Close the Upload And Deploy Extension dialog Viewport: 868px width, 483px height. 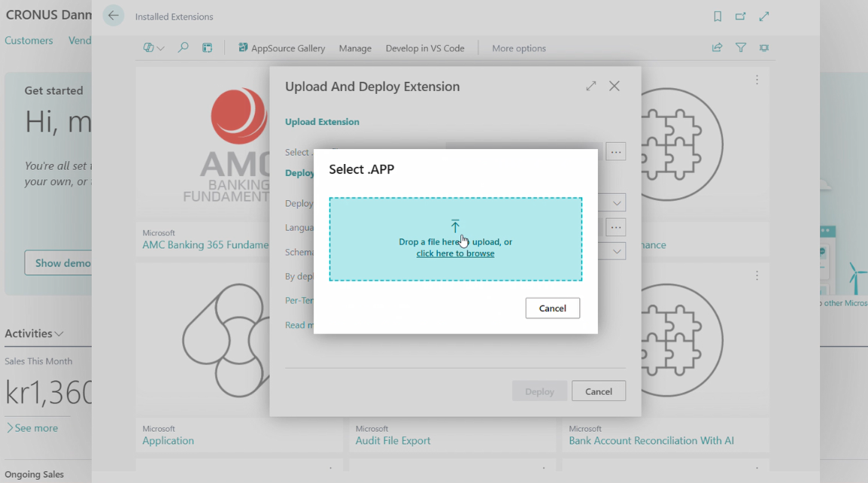pyautogui.click(x=615, y=86)
